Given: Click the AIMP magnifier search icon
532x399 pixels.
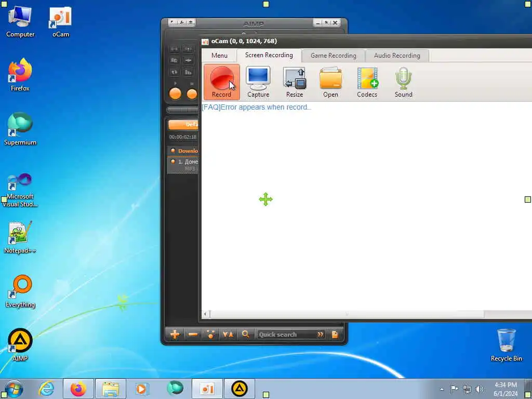Looking at the screenshot, I should pyautogui.click(x=246, y=335).
